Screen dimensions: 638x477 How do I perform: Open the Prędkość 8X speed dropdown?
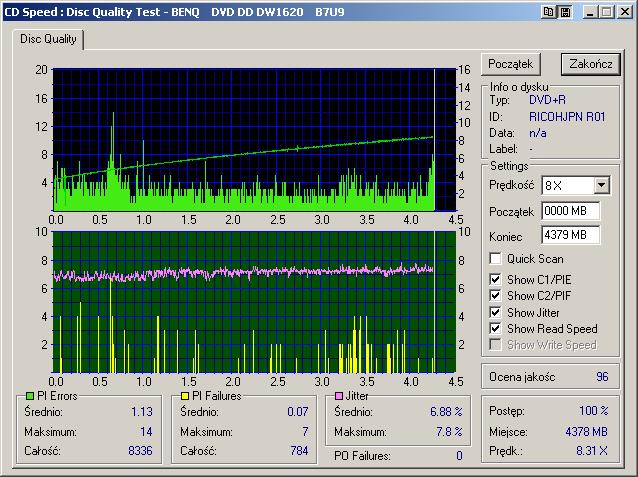[x=601, y=186]
